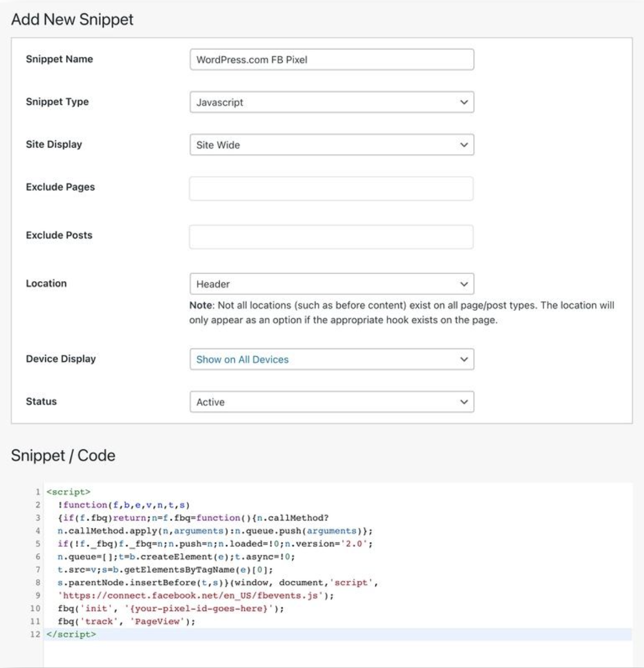
Task: Click the fbq('init') pixel ID line
Action: coord(171,609)
